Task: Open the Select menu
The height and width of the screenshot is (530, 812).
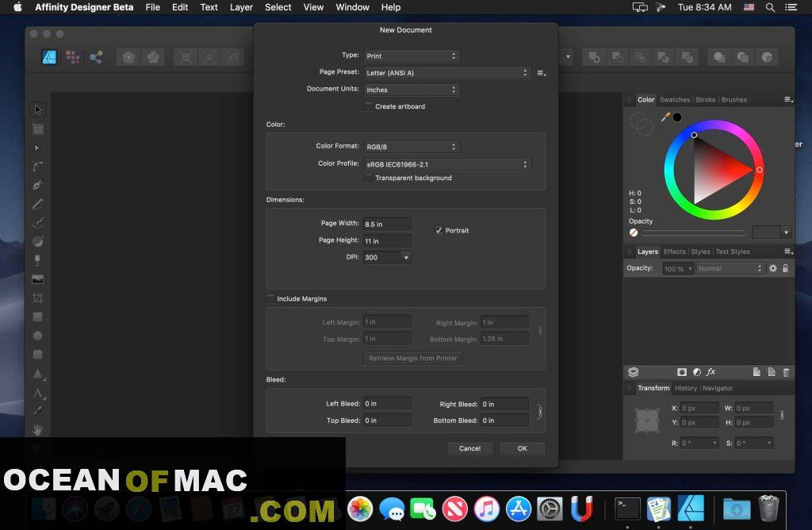Action: (278, 7)
